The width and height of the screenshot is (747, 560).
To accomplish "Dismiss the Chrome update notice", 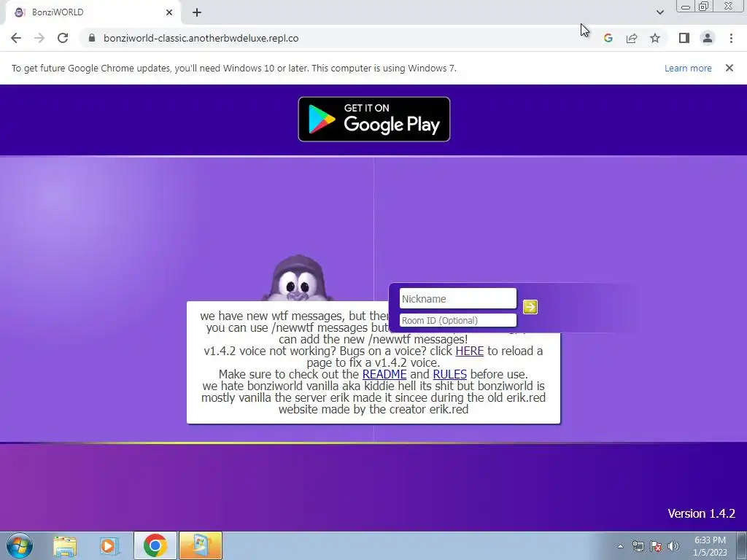I will (x=729, y=68).
